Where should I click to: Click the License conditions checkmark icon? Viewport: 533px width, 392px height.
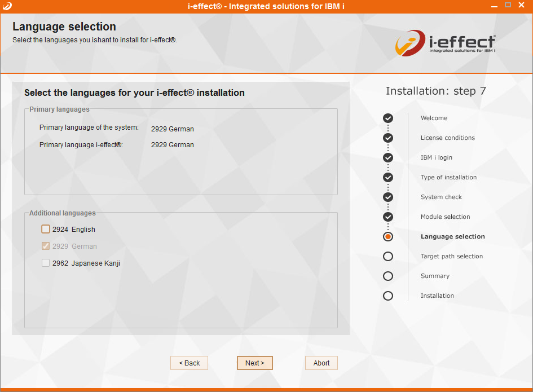(388, 138)
